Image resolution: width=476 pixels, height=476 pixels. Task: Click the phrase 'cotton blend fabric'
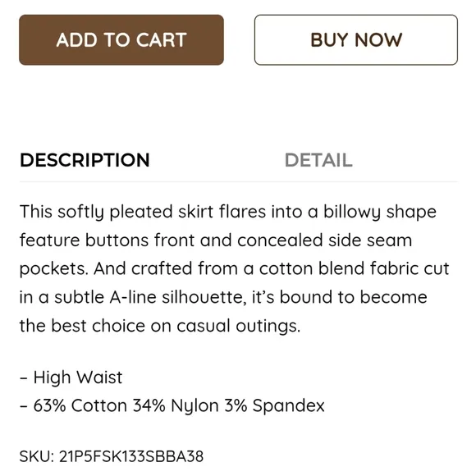[x=332, y=268]
